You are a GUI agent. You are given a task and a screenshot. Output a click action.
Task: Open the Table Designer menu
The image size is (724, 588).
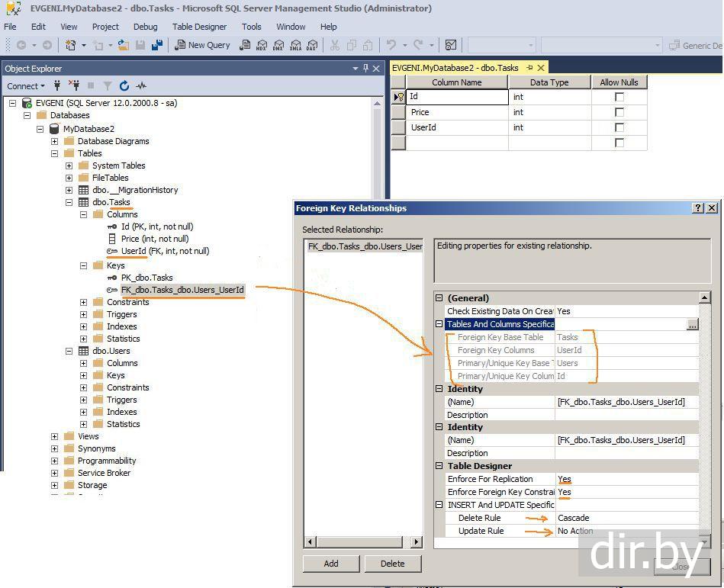(x=199, y=27)
